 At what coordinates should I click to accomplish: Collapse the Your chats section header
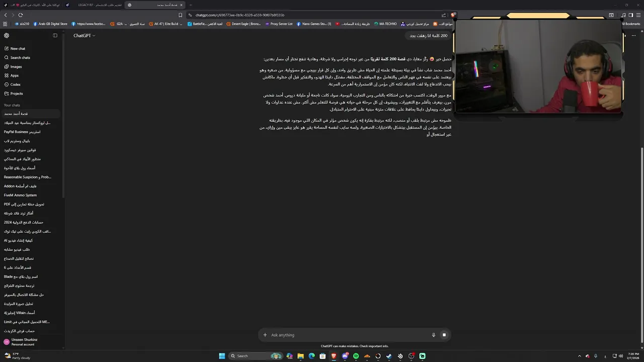pyautogui.click(x=12, y=105)
